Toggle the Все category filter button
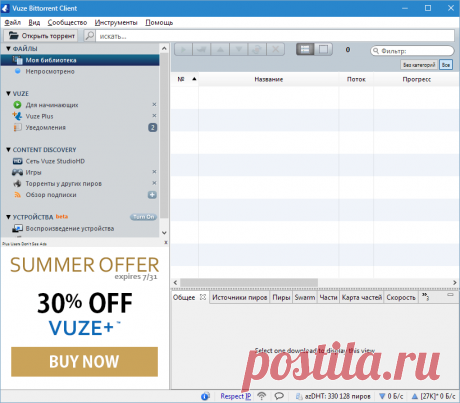Image resolution: width=460 pixels, height=403 pixels. [446, 65]
